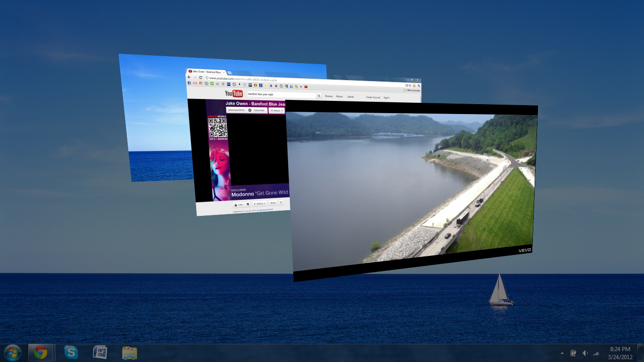Expand the Other bookmarks folder
The width and height of the screenshot is (644, 362).
412,90
